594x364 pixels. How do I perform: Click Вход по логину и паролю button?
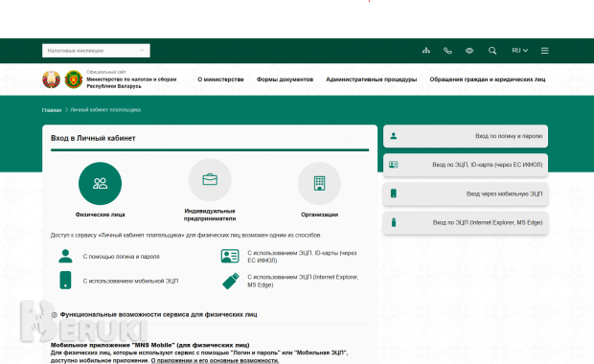pos(466,136)
